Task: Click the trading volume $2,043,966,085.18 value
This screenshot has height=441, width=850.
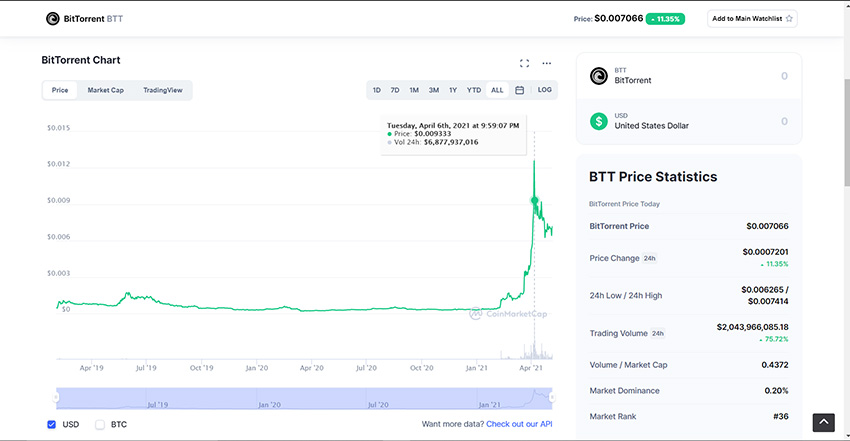Action: pyautogui.click(x=752, y=327)
